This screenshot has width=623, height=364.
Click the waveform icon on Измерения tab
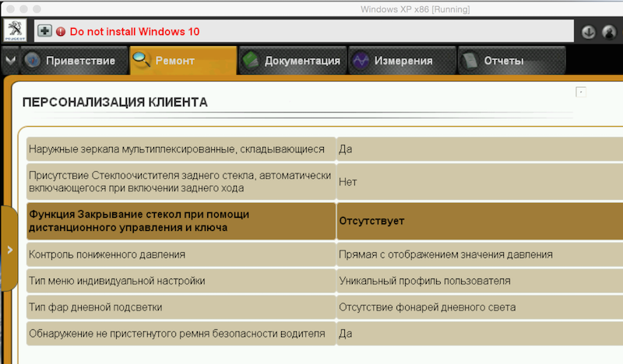click(361, 61)
